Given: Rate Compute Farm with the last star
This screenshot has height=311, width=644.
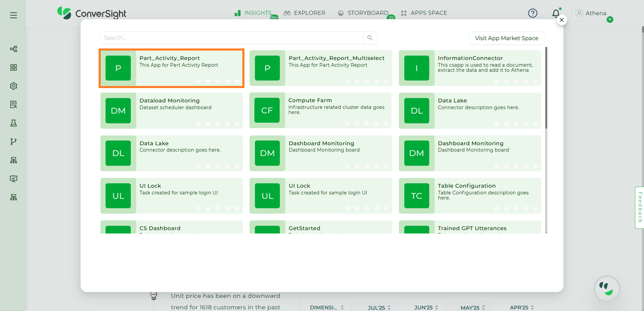Looking at the screenshot, I should click(386, 123).
